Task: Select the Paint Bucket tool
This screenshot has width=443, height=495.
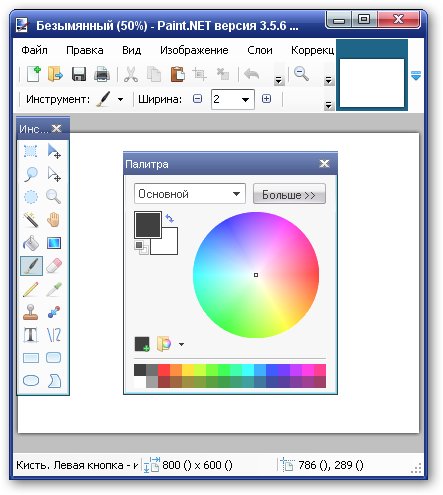Action: click(x=31, y=243)
